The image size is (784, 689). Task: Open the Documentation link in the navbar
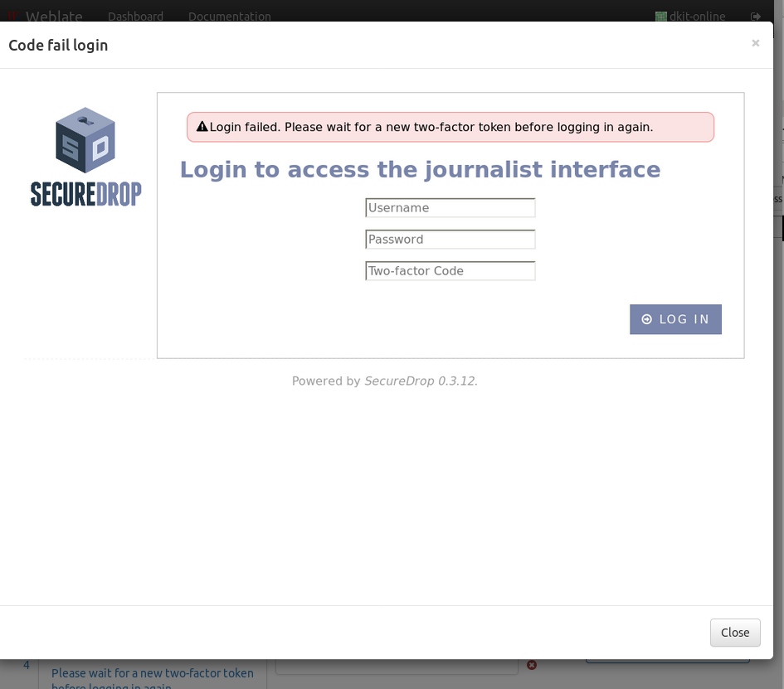pos(230,17)
